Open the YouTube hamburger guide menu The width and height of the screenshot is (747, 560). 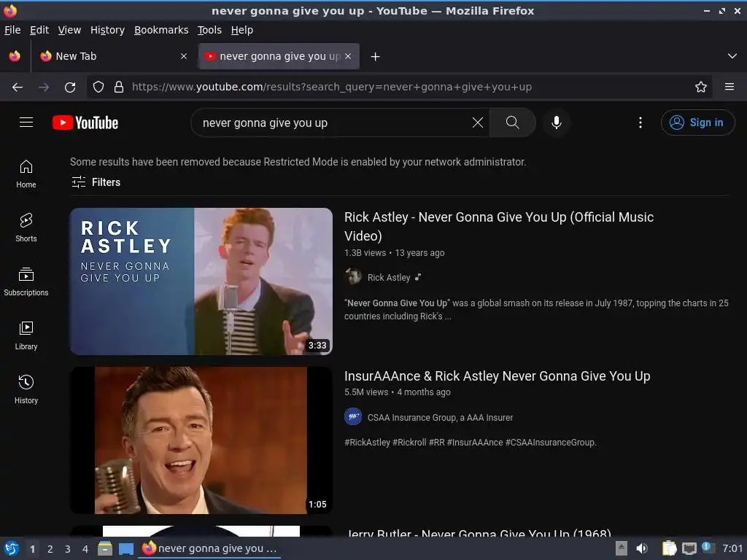pos(26,122)
